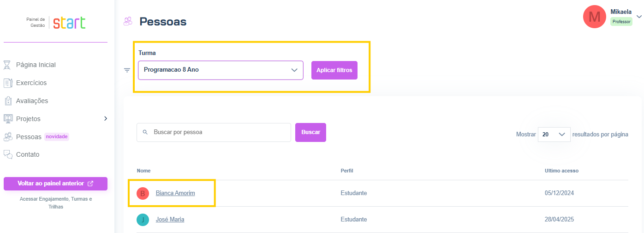Go to Avaliações menu item

click(x=32, y=101)
